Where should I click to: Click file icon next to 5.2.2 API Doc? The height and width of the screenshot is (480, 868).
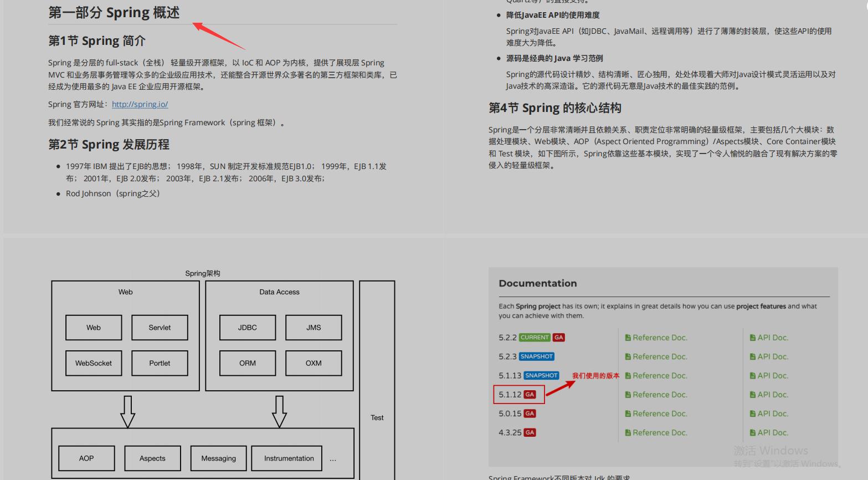click(753, 337)
